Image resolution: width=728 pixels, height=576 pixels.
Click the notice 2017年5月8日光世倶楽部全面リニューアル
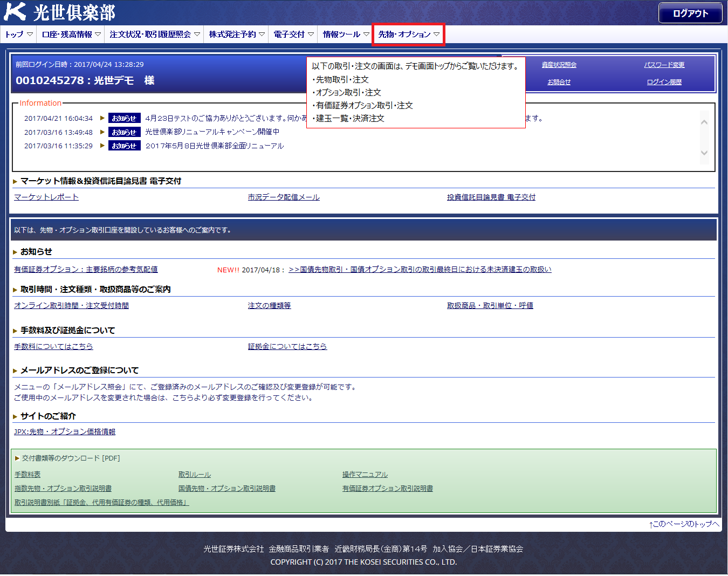coord(215,146)
